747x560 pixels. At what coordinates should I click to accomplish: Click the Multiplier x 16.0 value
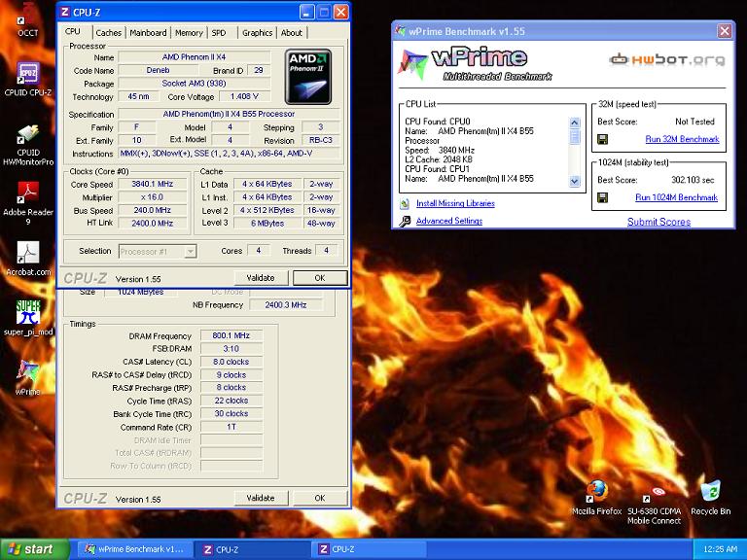153,196
